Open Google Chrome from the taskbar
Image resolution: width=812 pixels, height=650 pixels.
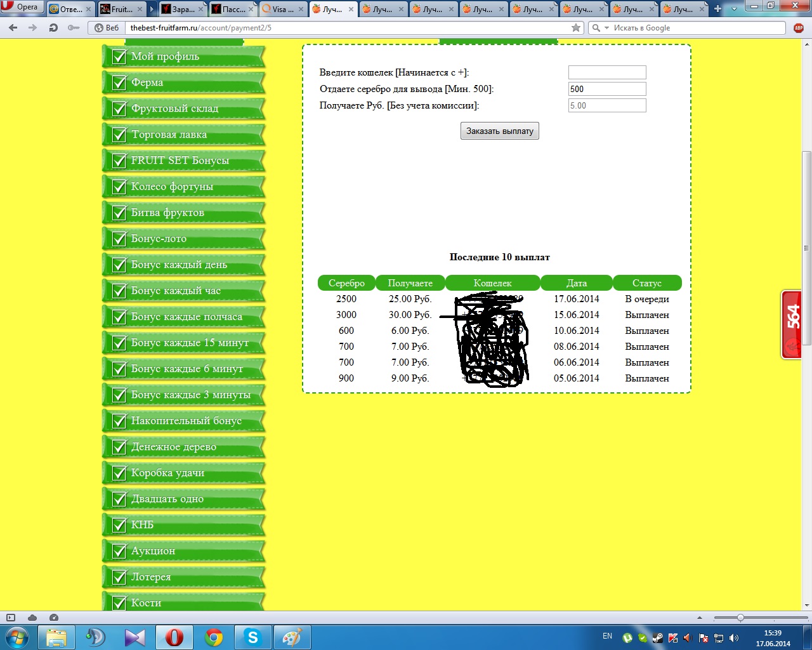coord(214,637)
